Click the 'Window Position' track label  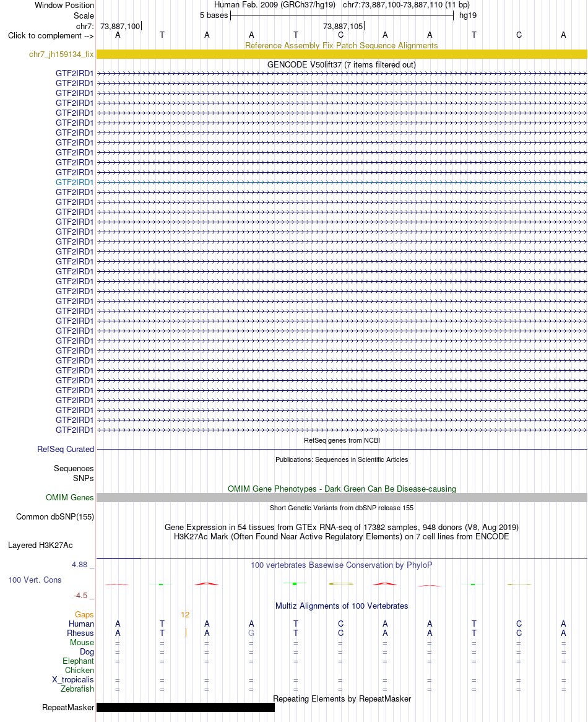point(64,5)
